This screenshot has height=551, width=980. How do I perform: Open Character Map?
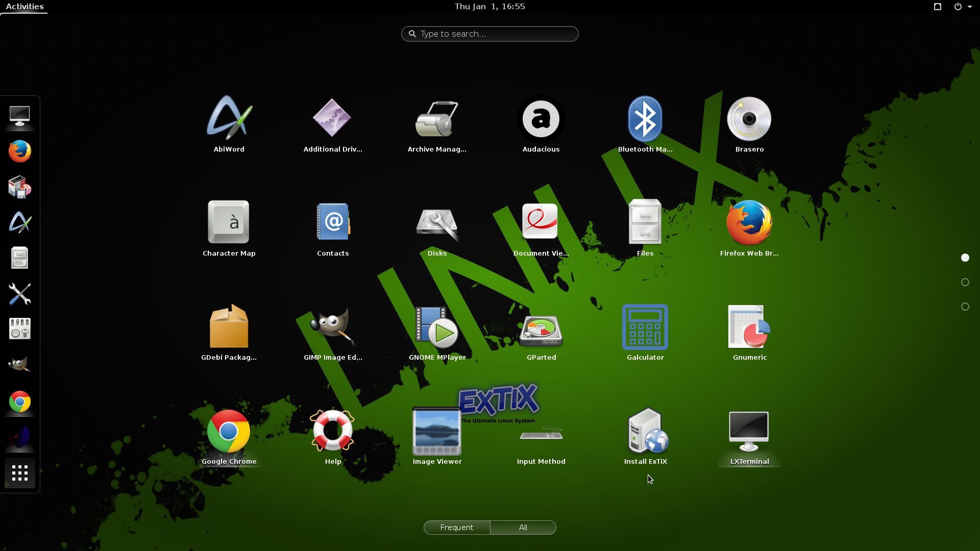click(x=229, y=229)
